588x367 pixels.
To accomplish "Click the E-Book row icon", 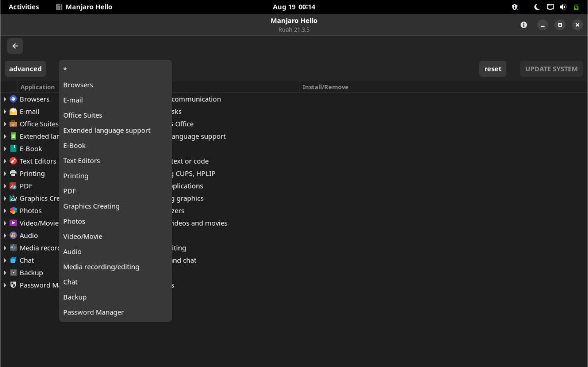I will pos(13,148).
